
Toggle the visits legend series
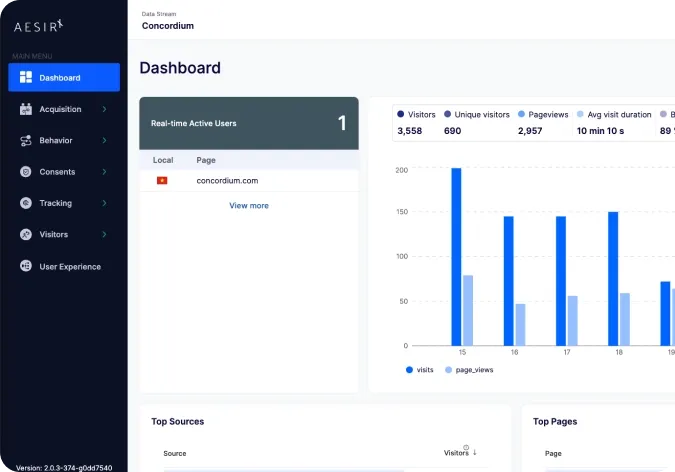pyautogui.click(x=420, y=370)
